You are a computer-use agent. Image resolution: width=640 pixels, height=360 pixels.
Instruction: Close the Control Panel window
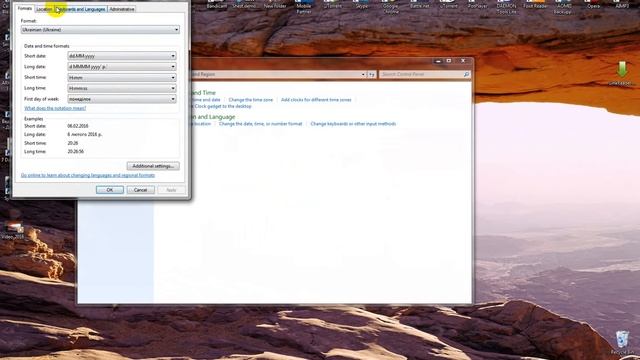click(x=463, y=61)
